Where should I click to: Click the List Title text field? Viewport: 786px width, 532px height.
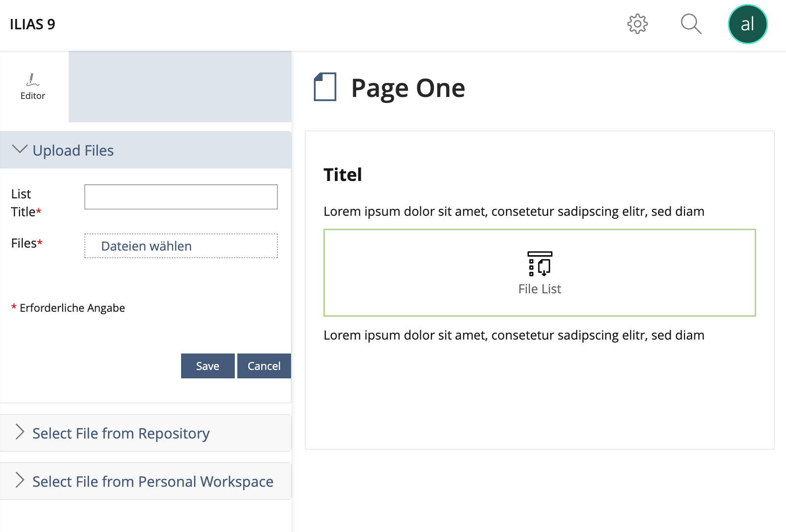pyautogui.click(x=181, y=197)
